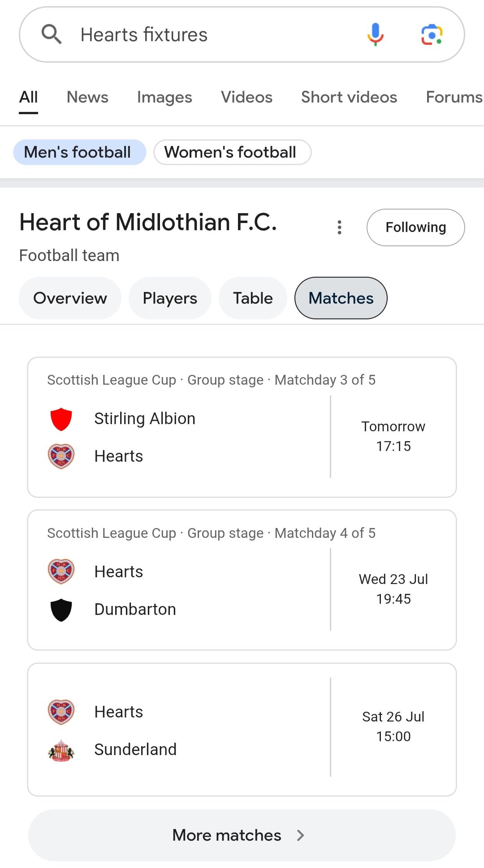Viewport: 484px width, 868px height.
Task: Switch to the News tab
Action: [87, 97]
